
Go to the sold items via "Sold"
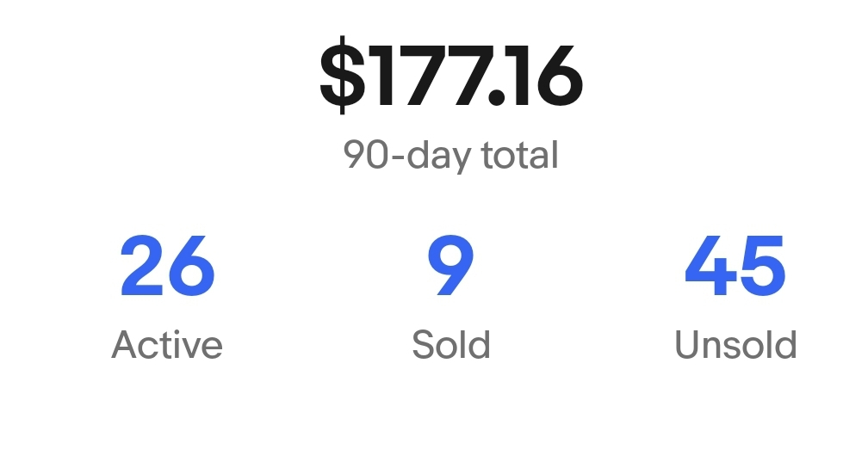pos(450,345)
